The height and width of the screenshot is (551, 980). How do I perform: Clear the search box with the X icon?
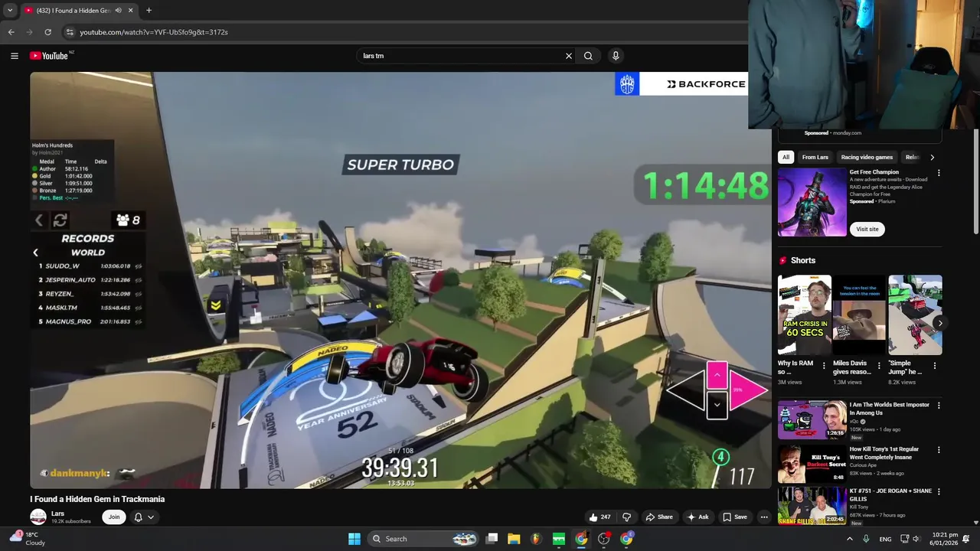coord(569,56)
